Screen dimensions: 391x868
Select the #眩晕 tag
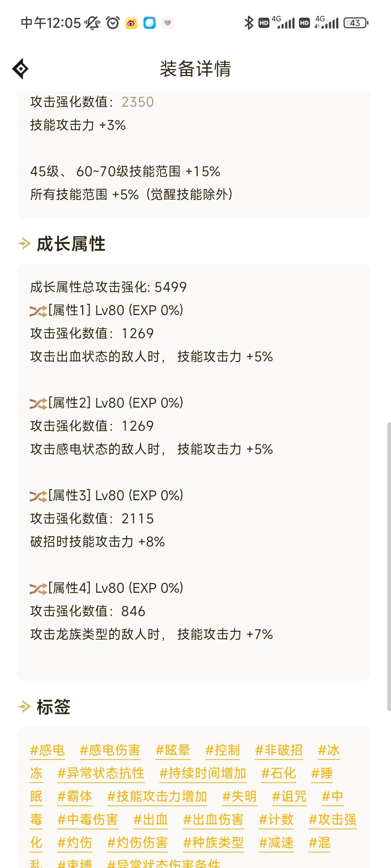click(173, 750)
